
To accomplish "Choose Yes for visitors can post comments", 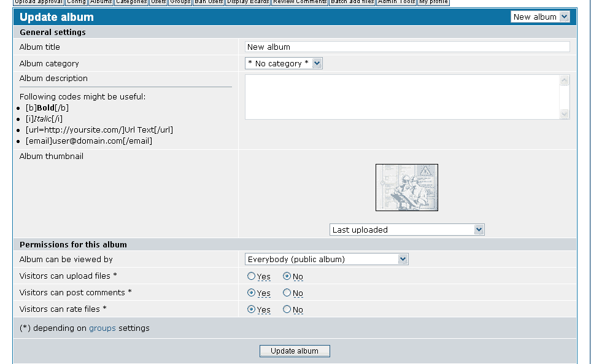I will pos(251,293).
